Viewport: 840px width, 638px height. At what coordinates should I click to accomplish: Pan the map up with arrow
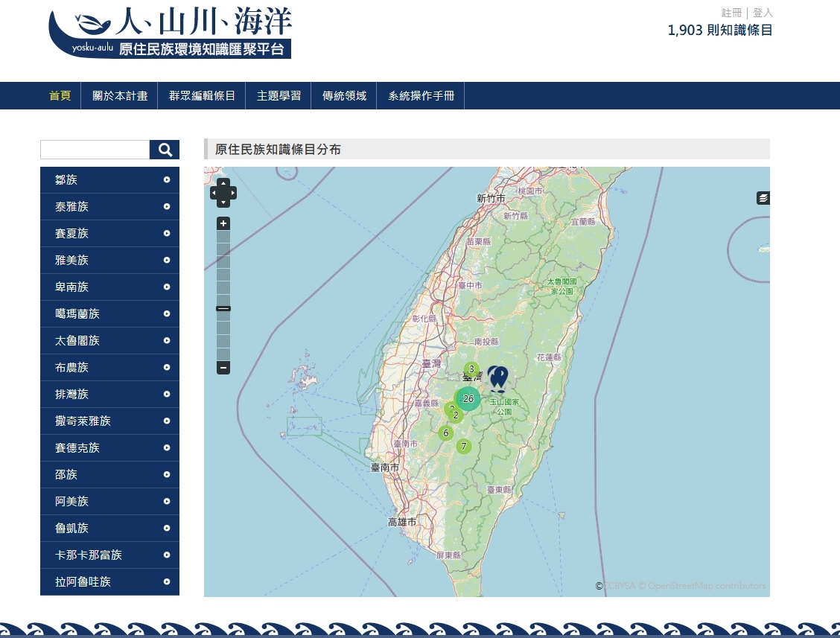tap(223, 183)
